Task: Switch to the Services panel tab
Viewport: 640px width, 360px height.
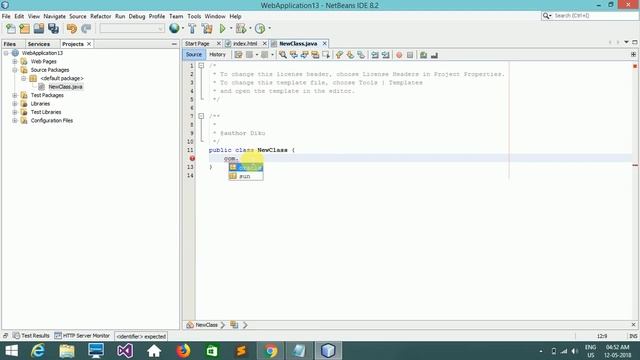Action: pyautogui.click(x=39, y=44)
